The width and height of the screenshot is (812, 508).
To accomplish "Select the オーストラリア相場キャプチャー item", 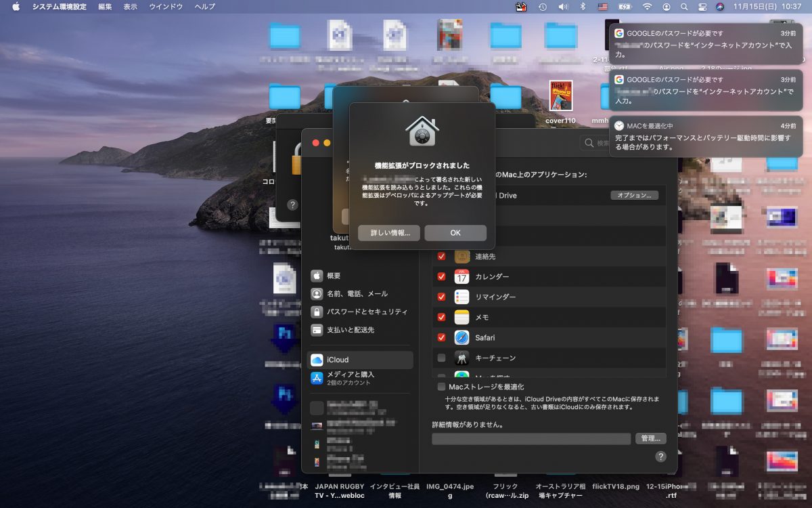I will point(560,491).
